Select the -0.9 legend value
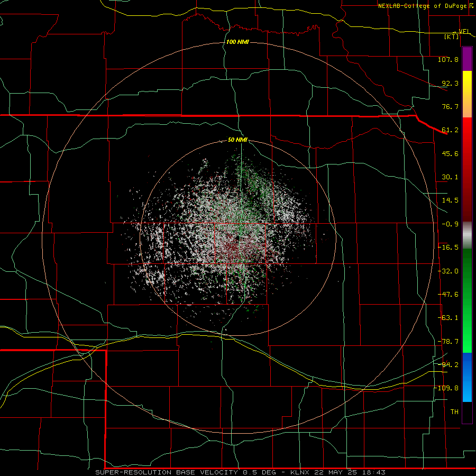 tap(450, 224)
